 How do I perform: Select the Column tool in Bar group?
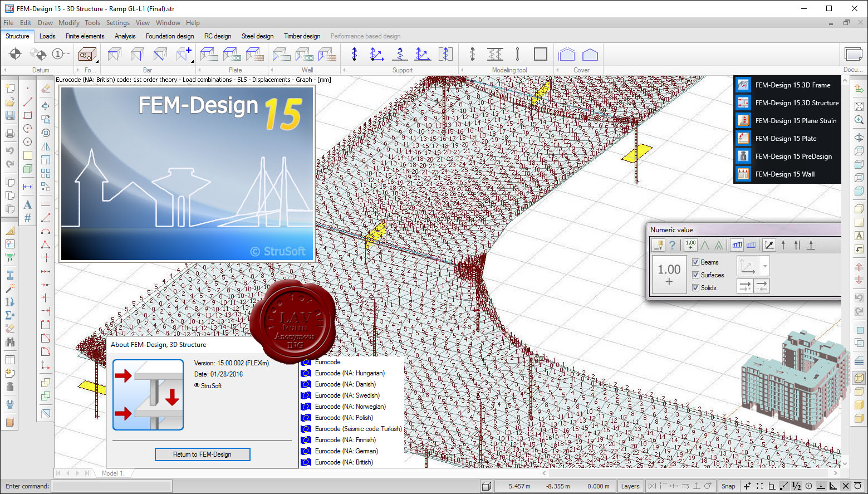point(137,54)
